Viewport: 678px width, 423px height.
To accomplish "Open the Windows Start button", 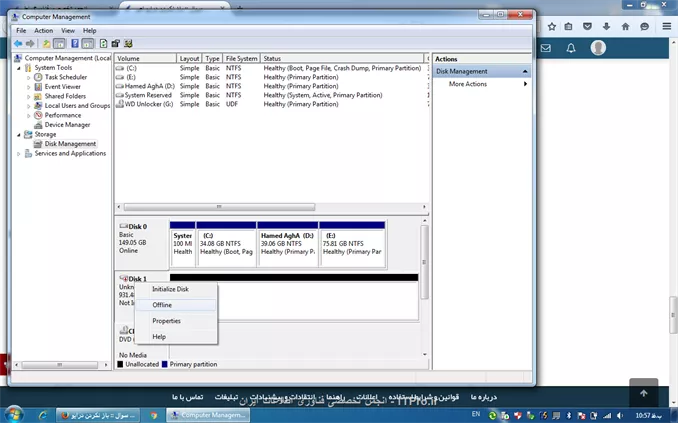I will click(13, 415).
